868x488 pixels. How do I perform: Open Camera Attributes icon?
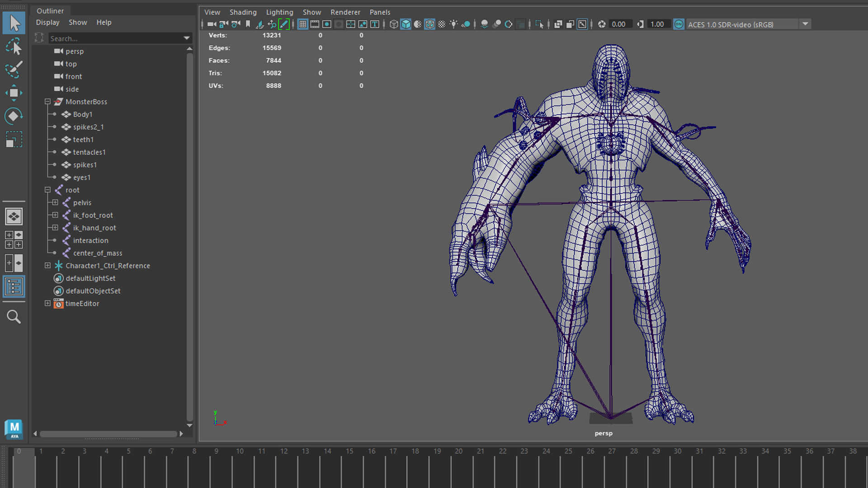tap(236, 24)
